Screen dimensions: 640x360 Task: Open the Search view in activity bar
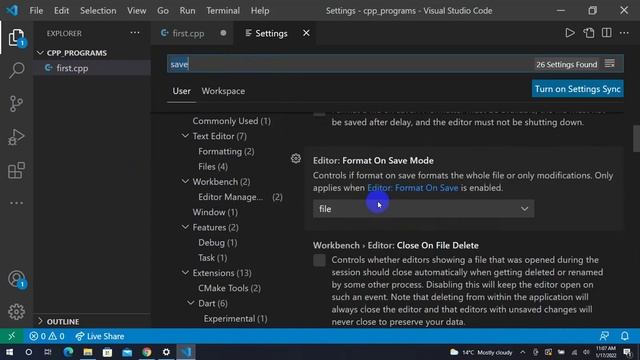(x=16, y=70)
